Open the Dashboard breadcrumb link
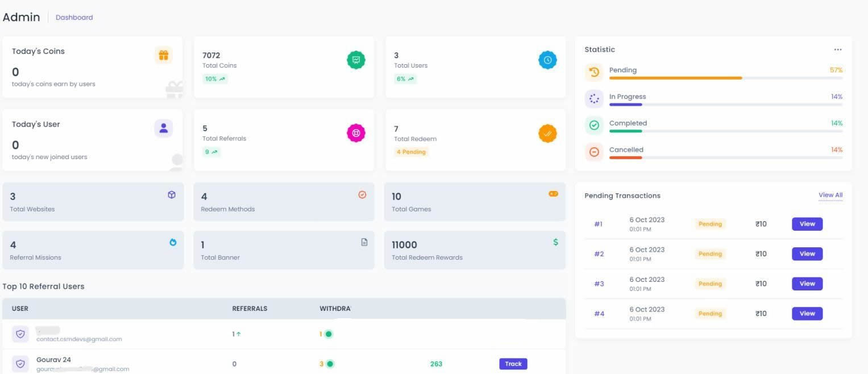Screen dimensions: 868x374 tap(74, 18)
